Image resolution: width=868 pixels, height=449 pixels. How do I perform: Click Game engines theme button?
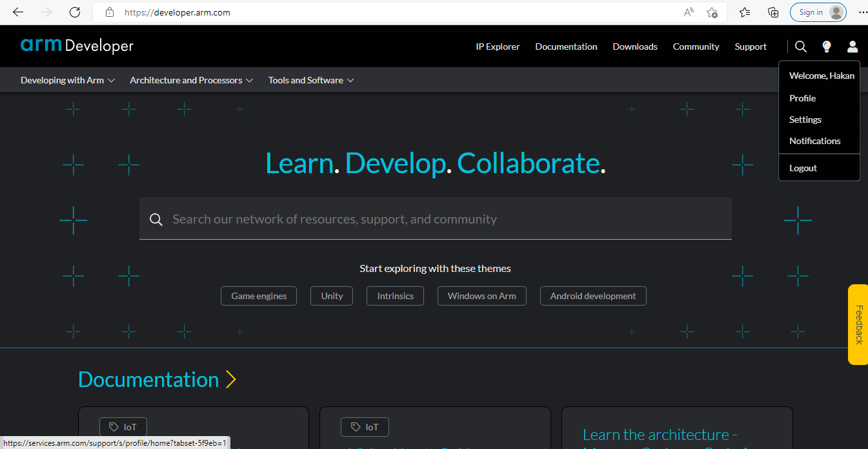(259, 296)
